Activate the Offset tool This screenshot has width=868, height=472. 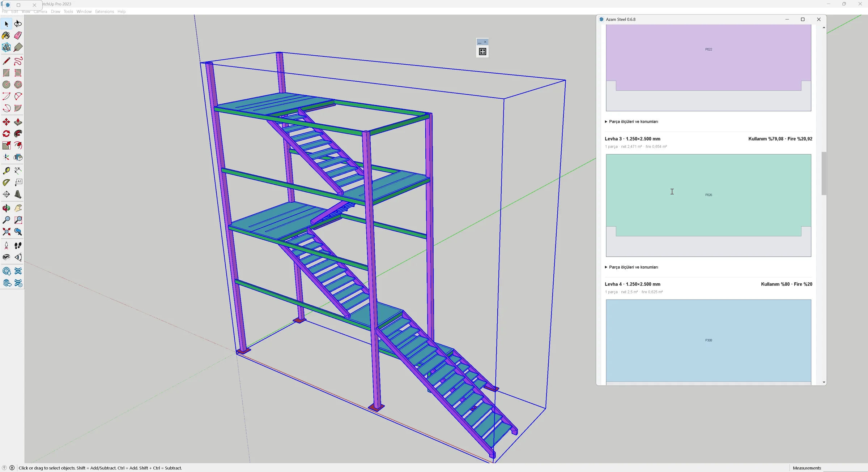point(18,145)
